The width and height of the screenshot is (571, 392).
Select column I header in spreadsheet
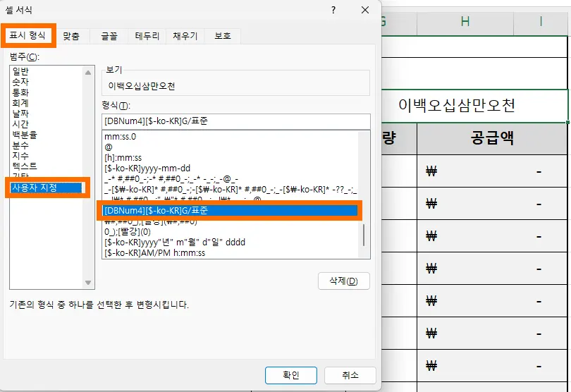coord(541,22)
